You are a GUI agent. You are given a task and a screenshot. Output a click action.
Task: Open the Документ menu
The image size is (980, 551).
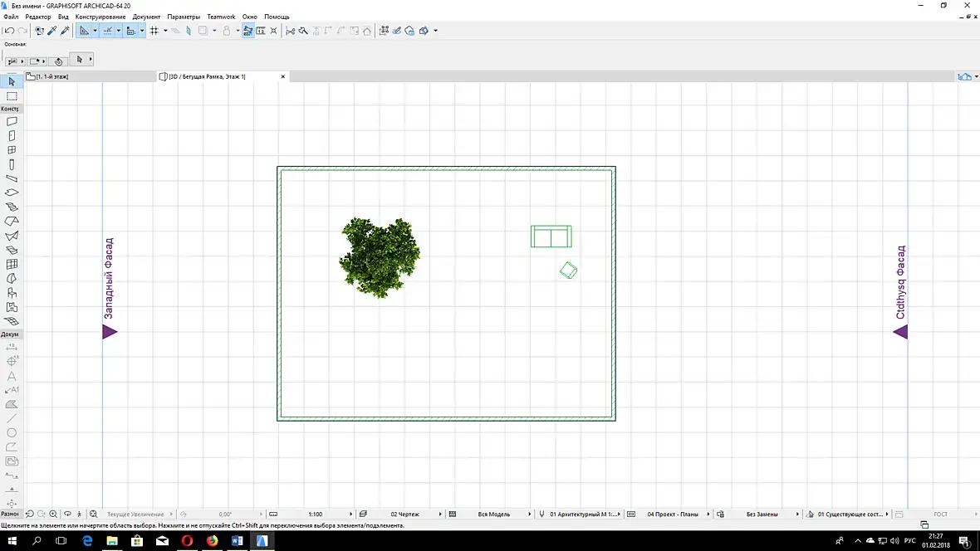146,17
